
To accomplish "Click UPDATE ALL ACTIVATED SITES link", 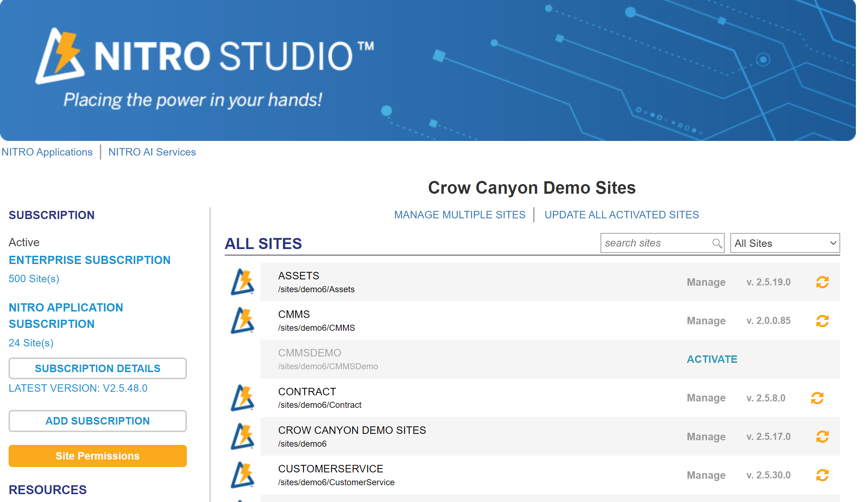I will pos(622,215).
